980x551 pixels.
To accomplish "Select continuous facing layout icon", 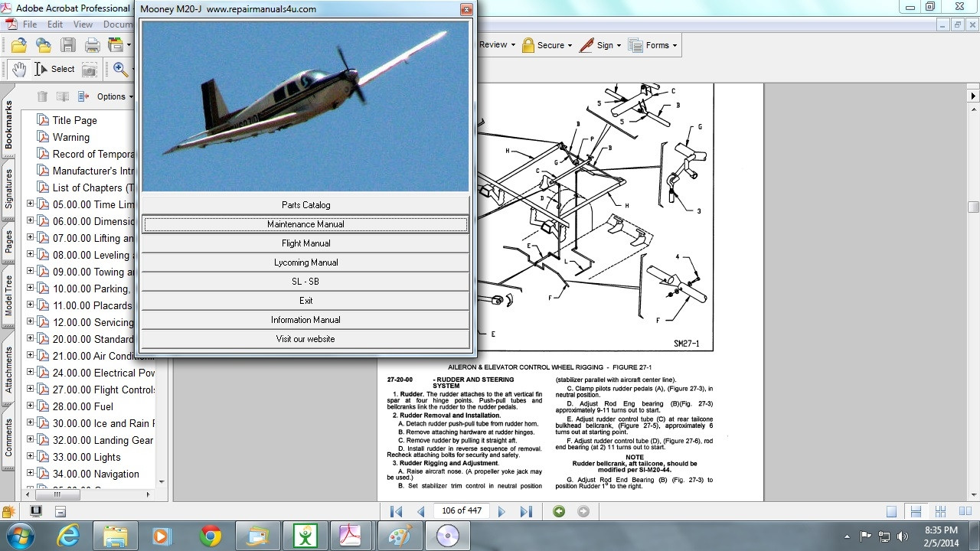I will 941,511.
